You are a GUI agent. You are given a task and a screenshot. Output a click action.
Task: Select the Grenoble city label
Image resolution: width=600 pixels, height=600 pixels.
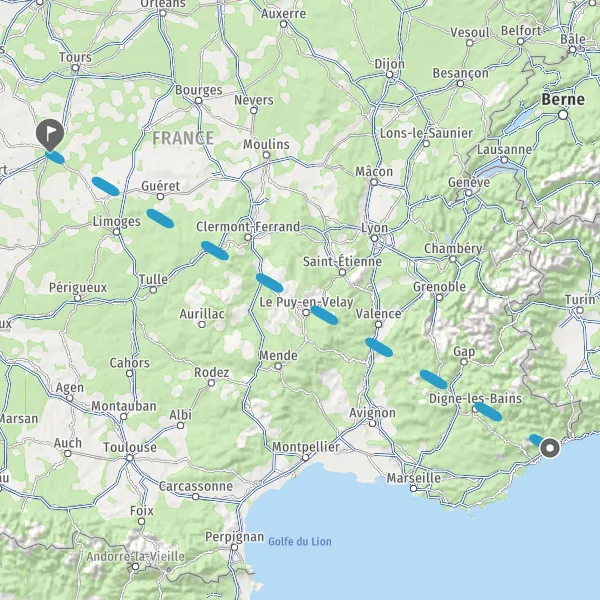coord(439,287)
